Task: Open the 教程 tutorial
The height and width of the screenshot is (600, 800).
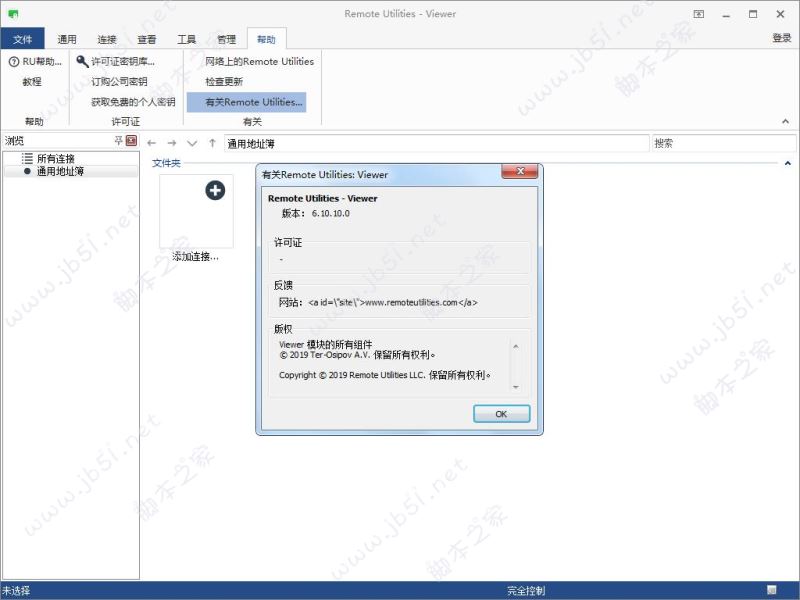Action: tap(32, 82)
